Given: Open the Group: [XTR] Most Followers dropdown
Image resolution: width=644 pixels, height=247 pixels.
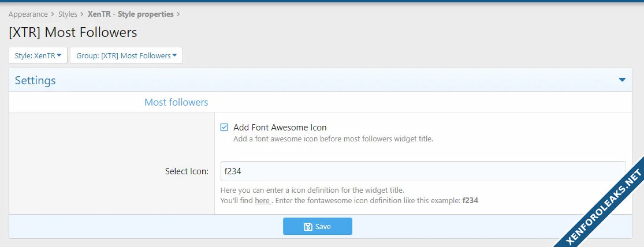Looking at the screenshot, I should coord(126,56).
